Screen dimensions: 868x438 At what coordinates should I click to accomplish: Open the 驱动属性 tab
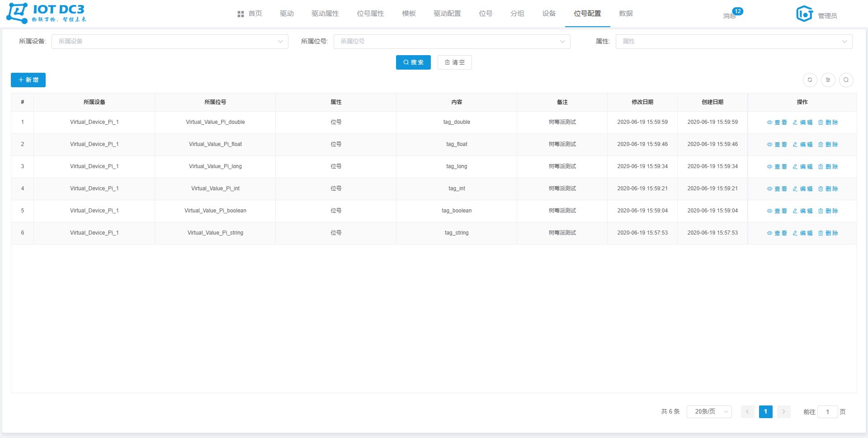[x=325, y=14]
